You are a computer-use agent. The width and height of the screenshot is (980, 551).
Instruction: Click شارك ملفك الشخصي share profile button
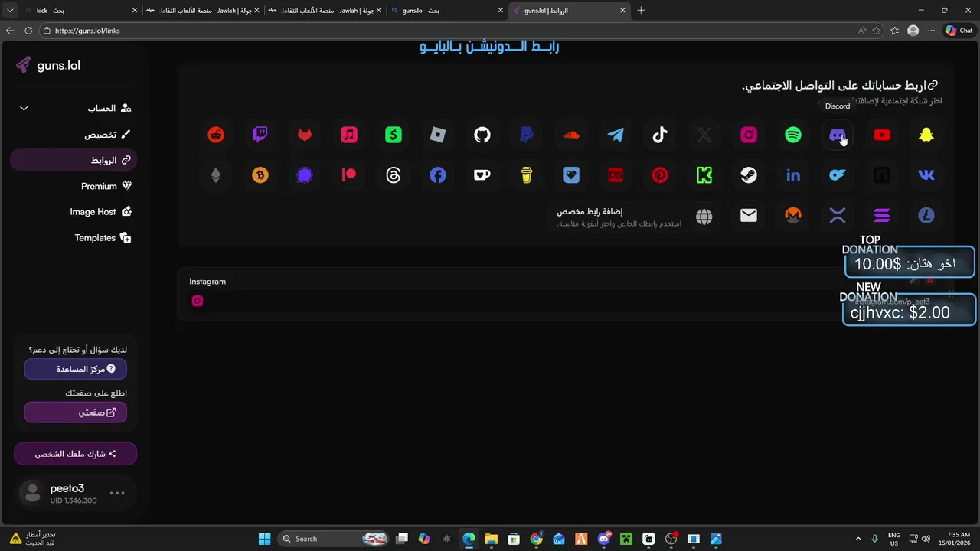point(75,454)
